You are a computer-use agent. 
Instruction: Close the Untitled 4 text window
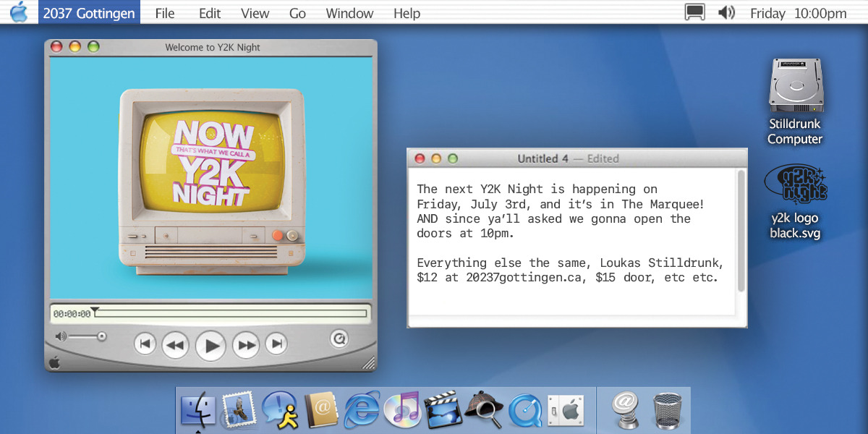pyautogui.click(x=420, y=158)
